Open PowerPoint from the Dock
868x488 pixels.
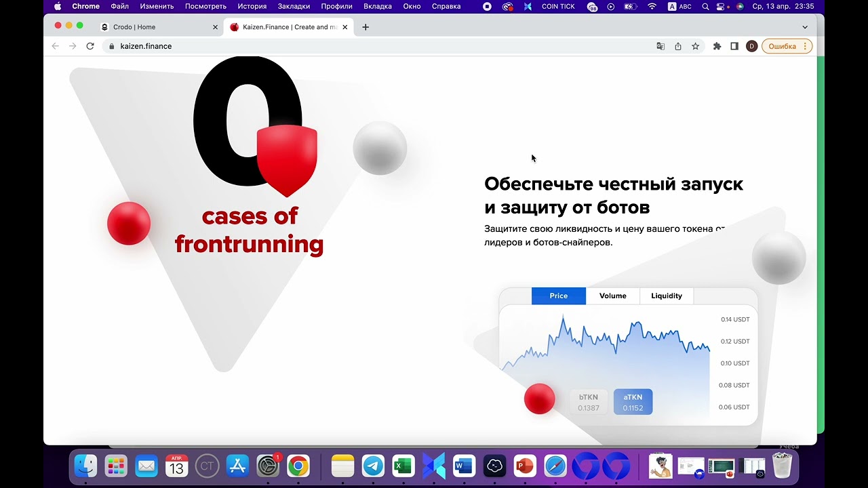[525, 466]
